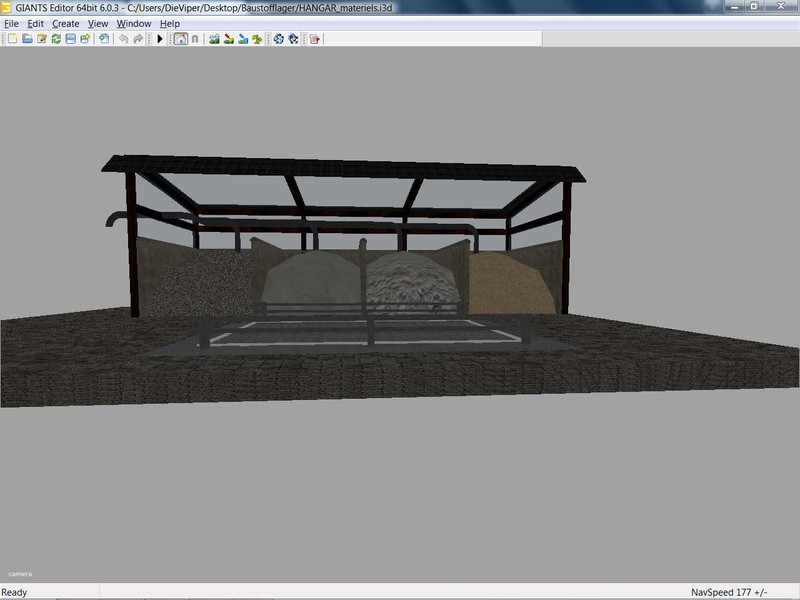Click the New scene icon

(x=13, y=39)
